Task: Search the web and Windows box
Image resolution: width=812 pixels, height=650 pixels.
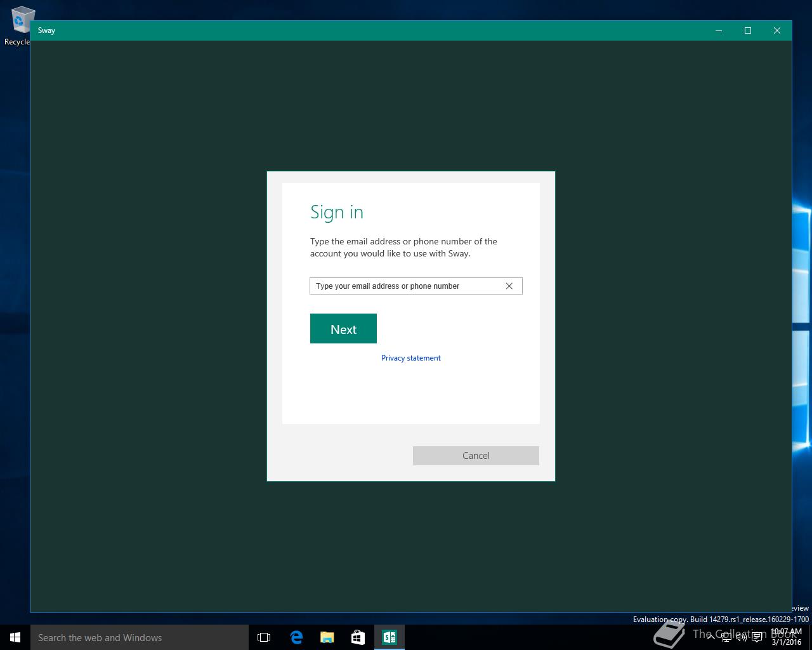Action: pyautogui.click(x=140, y=637)
